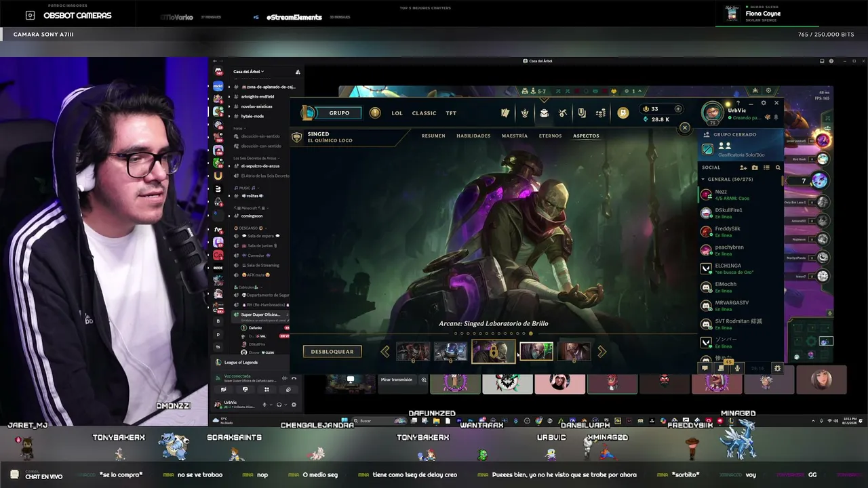Screen dimensions: 868x488
Task: Select friend DSkullFire1 in the friends list
Action: coord(741,213)
